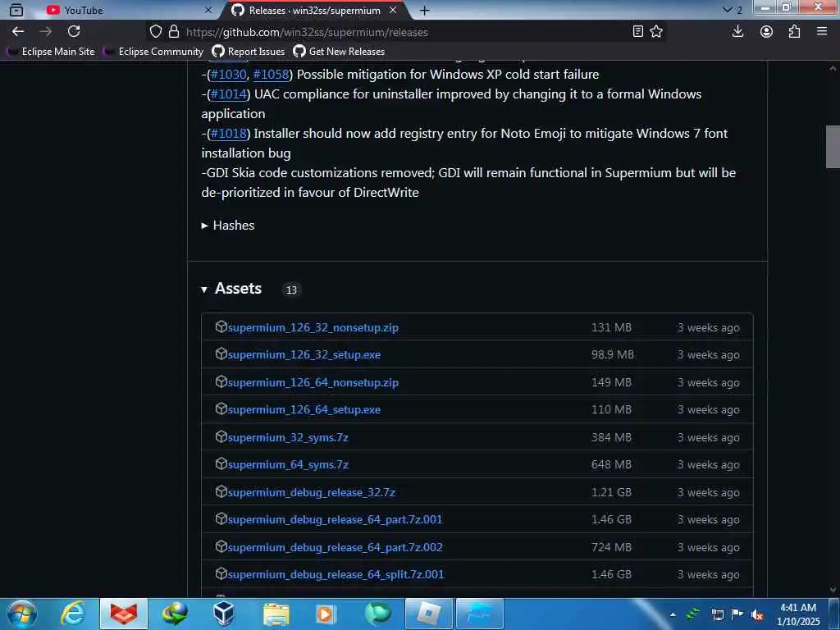Click the 98.9 MB size text
840x630 pixels.
pyautogui.click(x=612, y=354)
